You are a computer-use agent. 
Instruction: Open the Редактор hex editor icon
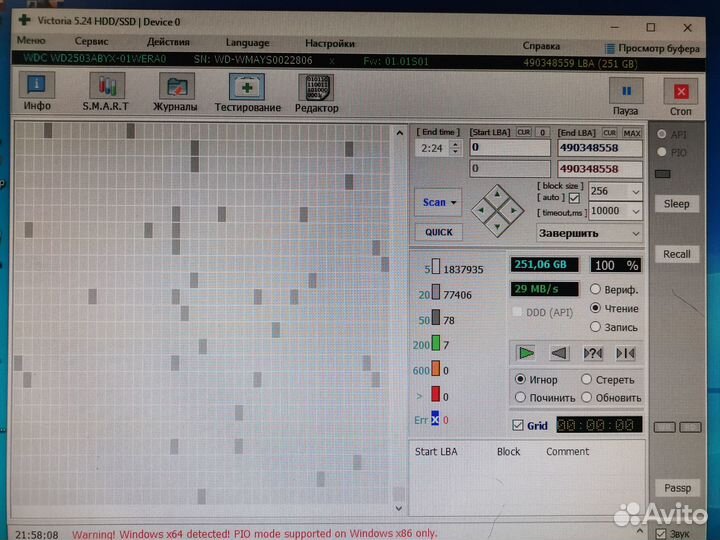click(x=316, y=89)
